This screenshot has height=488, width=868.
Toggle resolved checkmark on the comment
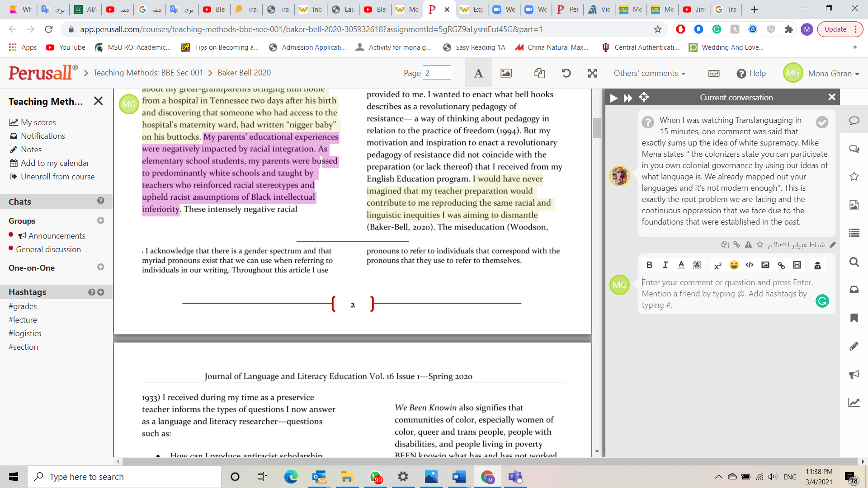coord(822,122)
